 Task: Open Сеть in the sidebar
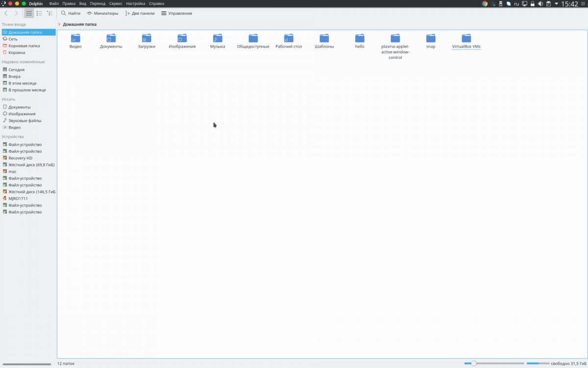coord(28,39)
